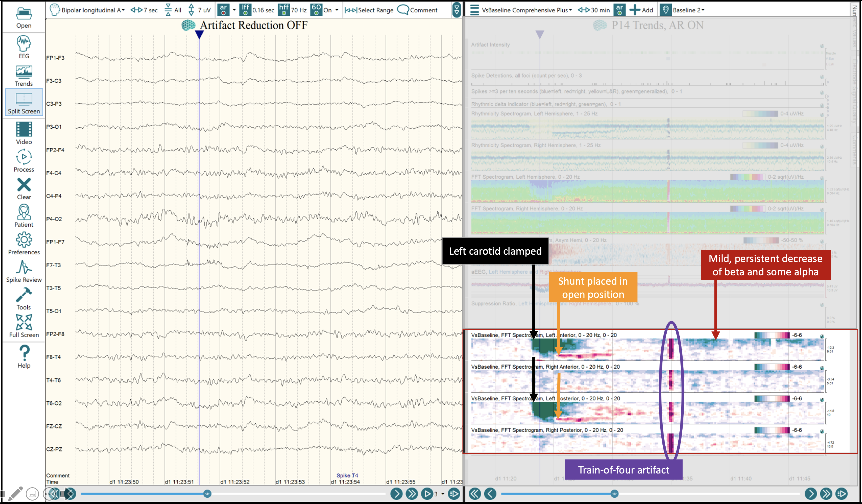The width and height of the screenshot is (862, 504).
Task: Click the EEG position slider handle
Action: (x=207, y=494)
